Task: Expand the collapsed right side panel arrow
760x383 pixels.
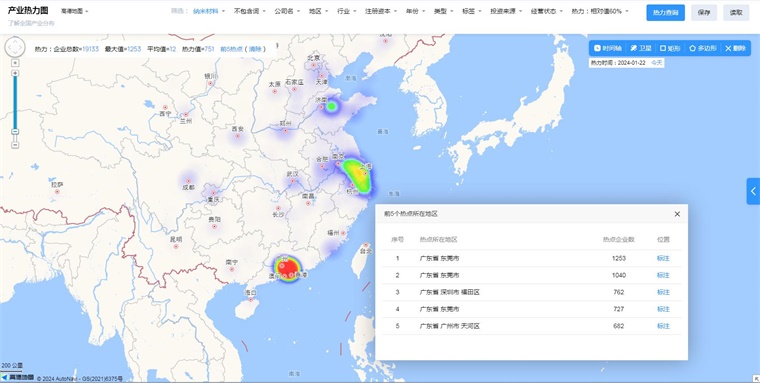Action: click(753, 191)
